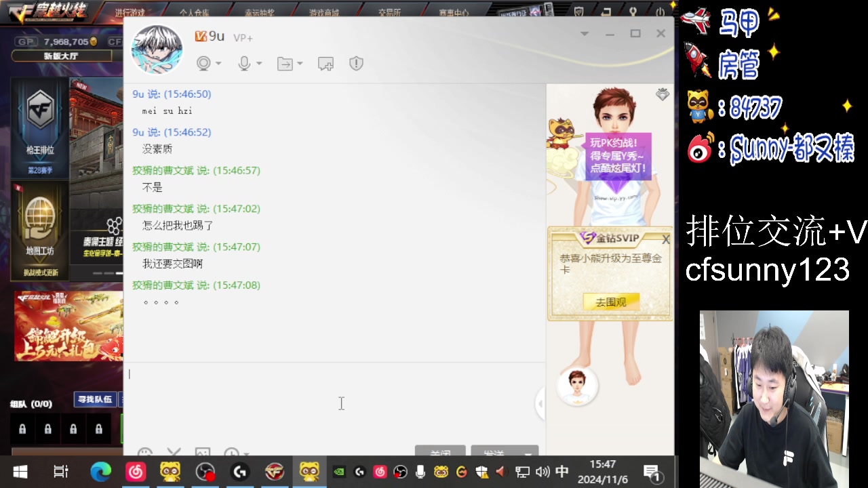Click the message 没素质
Viewport: 868px width, 488px height.
tap(157, 148)
